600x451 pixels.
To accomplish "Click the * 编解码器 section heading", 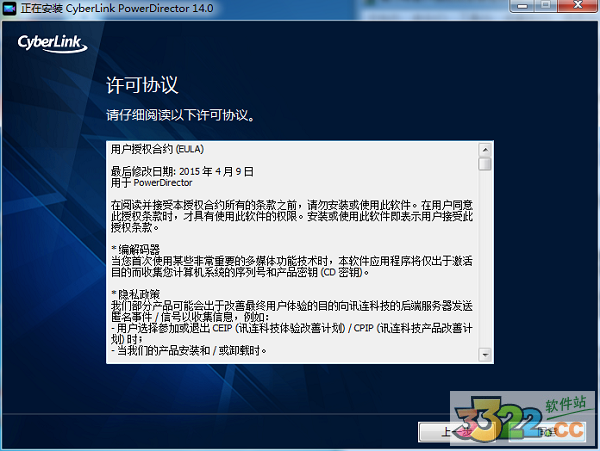I will [x=135, y=250].
